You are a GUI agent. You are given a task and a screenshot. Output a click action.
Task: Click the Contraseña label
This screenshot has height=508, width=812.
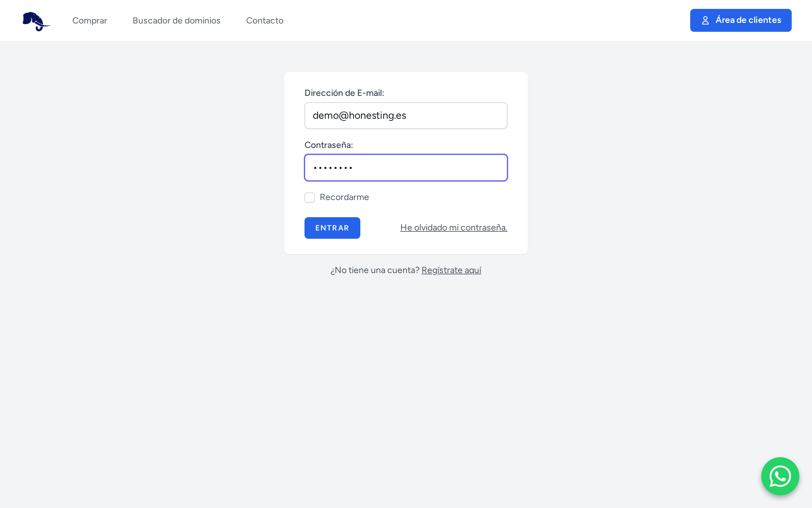[x=329, y=145]
